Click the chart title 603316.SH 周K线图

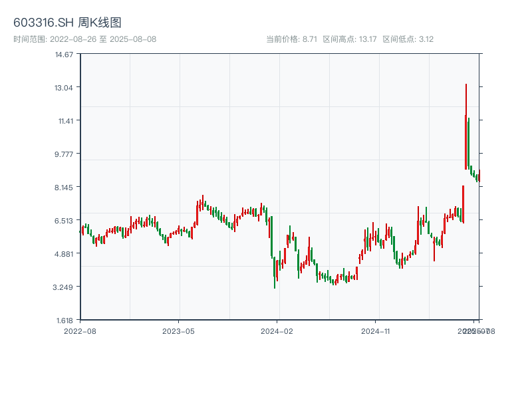tap(67, 23)
